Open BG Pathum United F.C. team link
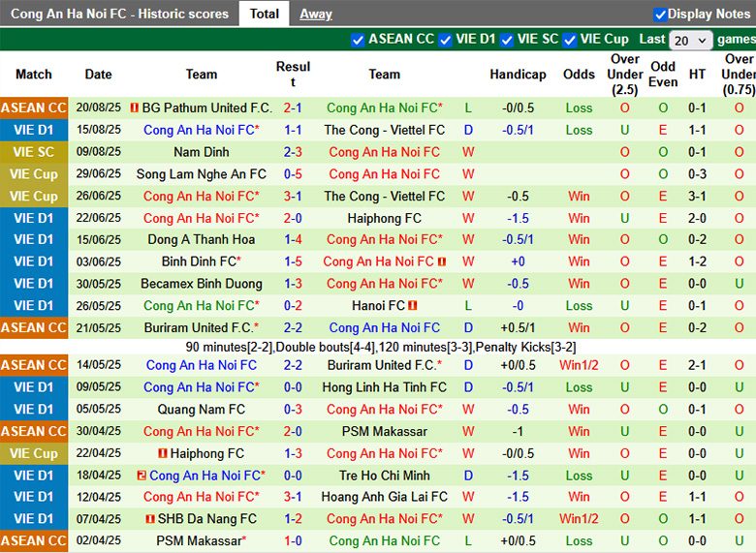This screenshot has height=553, width=756. (207, 108)
